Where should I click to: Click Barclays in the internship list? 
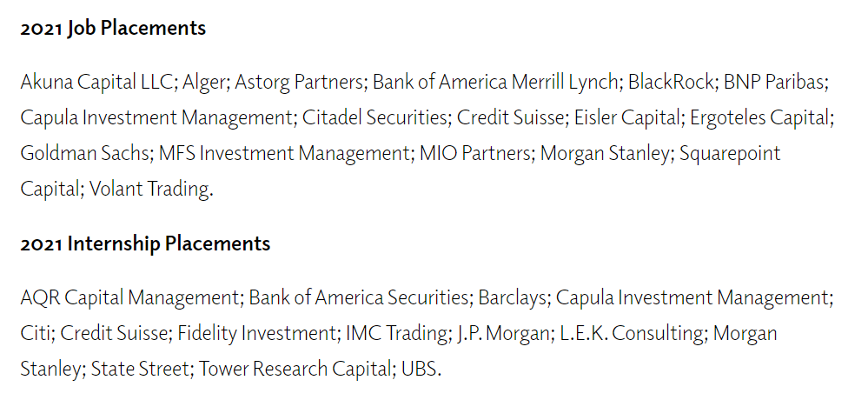512,298
